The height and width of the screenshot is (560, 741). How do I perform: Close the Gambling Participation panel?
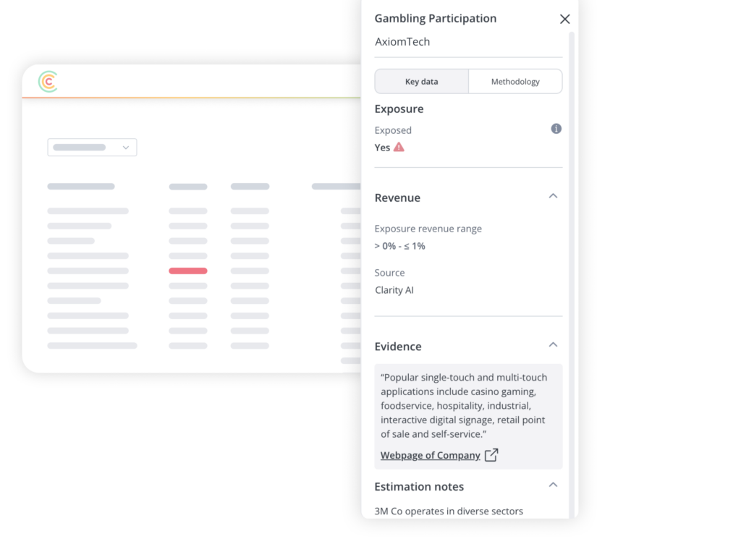tap(564, 20)
